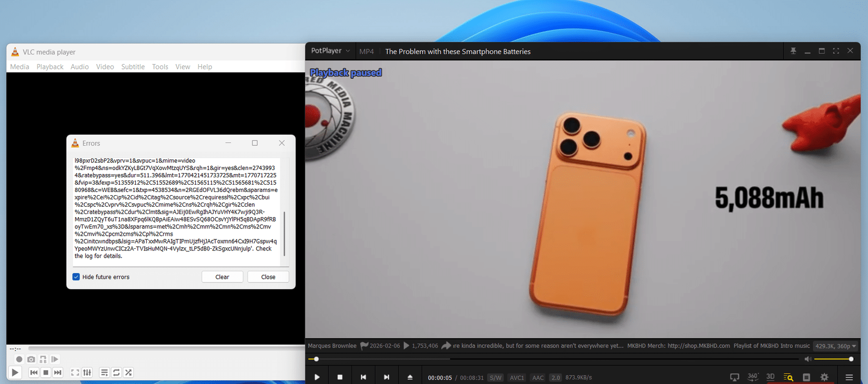
Task: Open VLC Subtitle menu
Action: (x=133, y=67)
